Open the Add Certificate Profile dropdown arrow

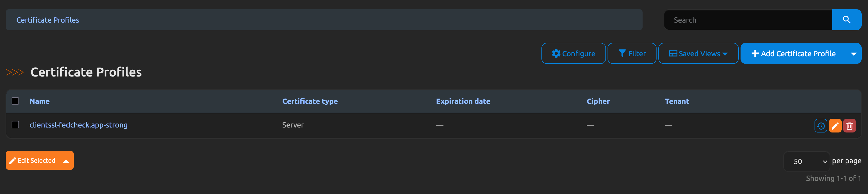click(854, 54)
